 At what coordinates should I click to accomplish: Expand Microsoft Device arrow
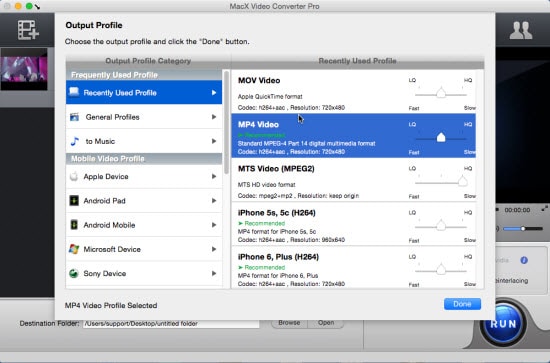click(x=214, y=249)
